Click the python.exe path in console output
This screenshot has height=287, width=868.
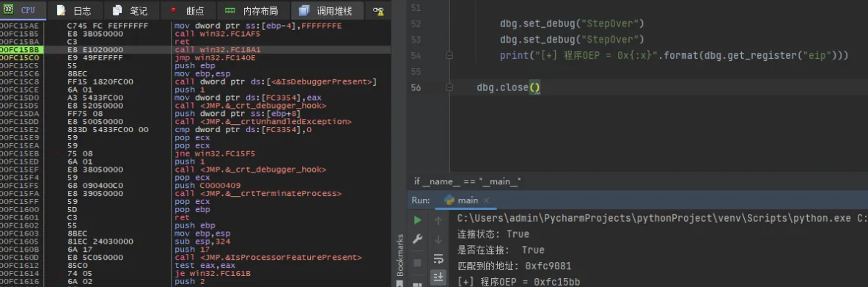tap(662, 218)
